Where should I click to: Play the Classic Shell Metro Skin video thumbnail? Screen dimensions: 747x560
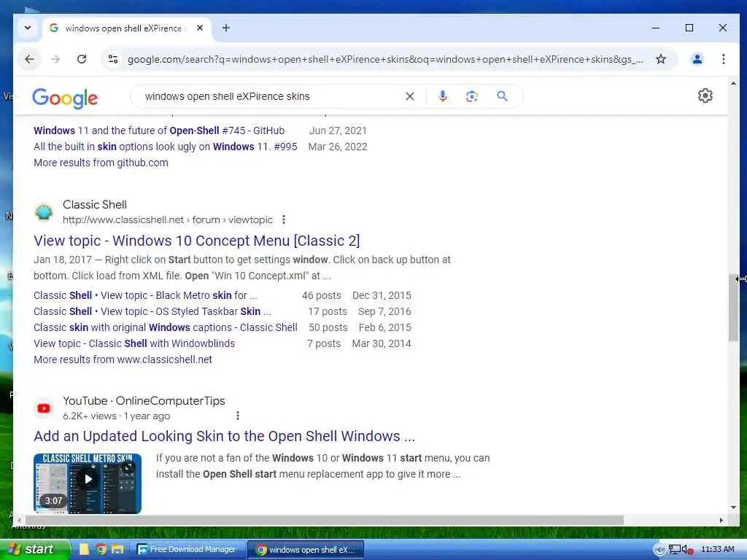[x=88, y=483]
